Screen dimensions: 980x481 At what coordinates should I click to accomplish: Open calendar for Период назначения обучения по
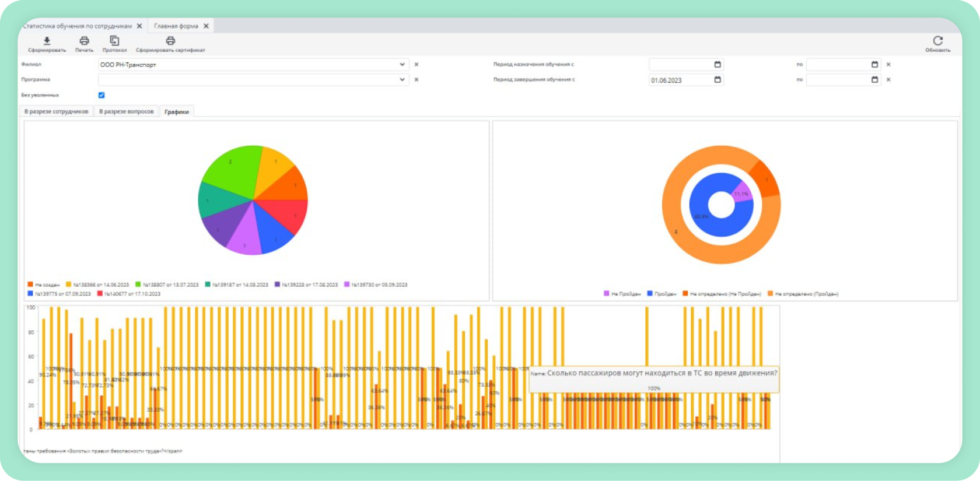[x=874, y=65]
